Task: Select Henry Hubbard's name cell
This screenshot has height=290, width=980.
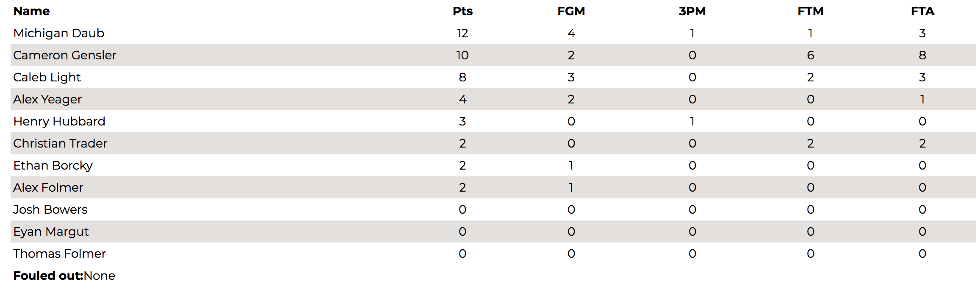Action: coord(59,121)
